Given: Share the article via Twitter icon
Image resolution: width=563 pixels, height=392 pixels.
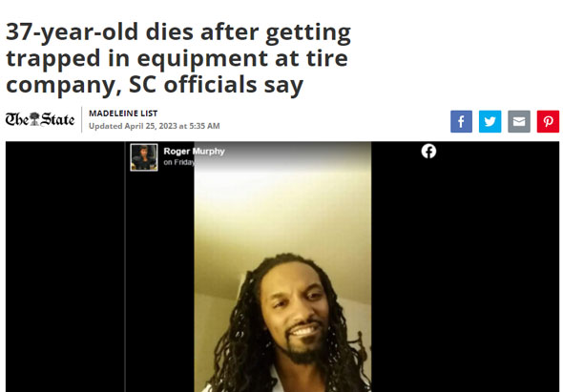Looking at the screenshot, I should [490, 122].
